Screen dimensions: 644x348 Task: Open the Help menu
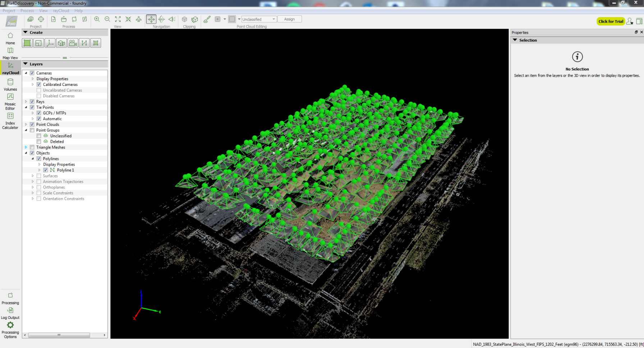[78, 11]
